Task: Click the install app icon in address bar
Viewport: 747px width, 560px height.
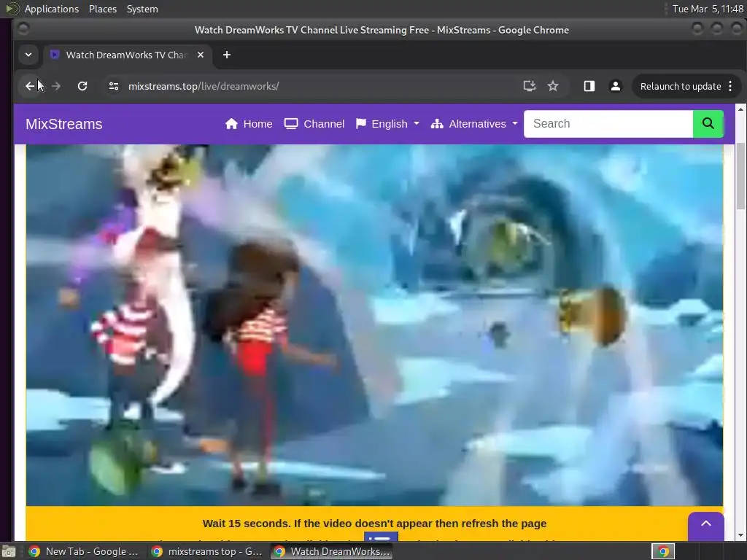Action: click(530, 86)
